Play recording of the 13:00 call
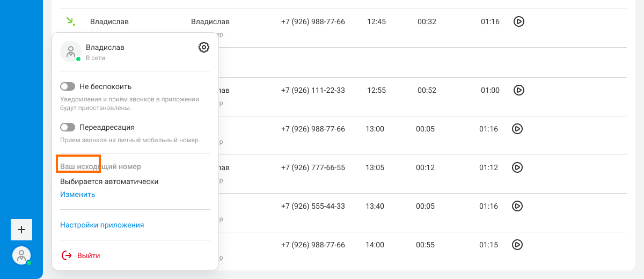The image size is (644, 279). pos(517,129)
